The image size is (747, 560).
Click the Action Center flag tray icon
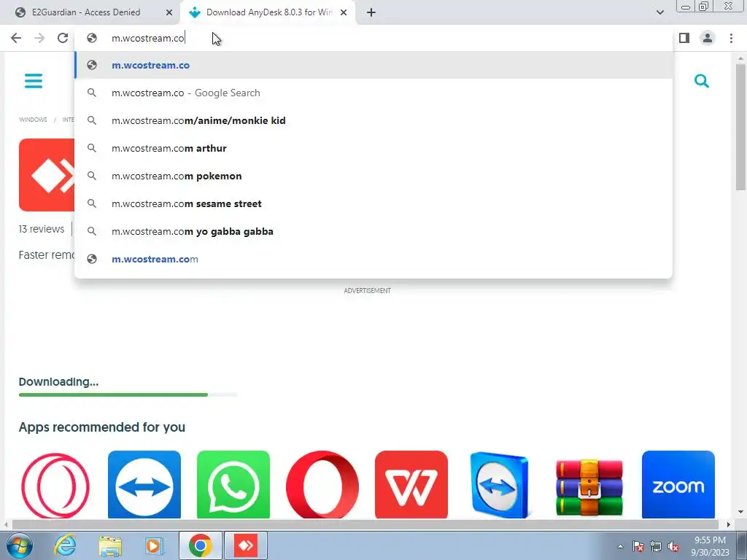[638, 546]
